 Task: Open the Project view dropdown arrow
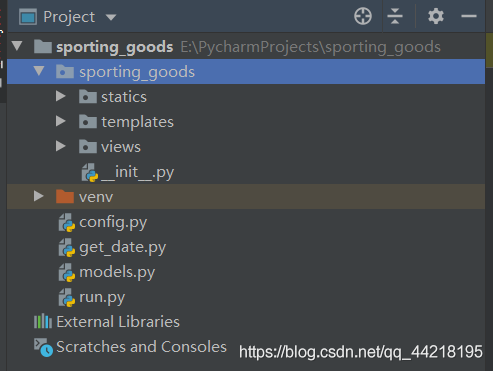click(x=111, y=17)
